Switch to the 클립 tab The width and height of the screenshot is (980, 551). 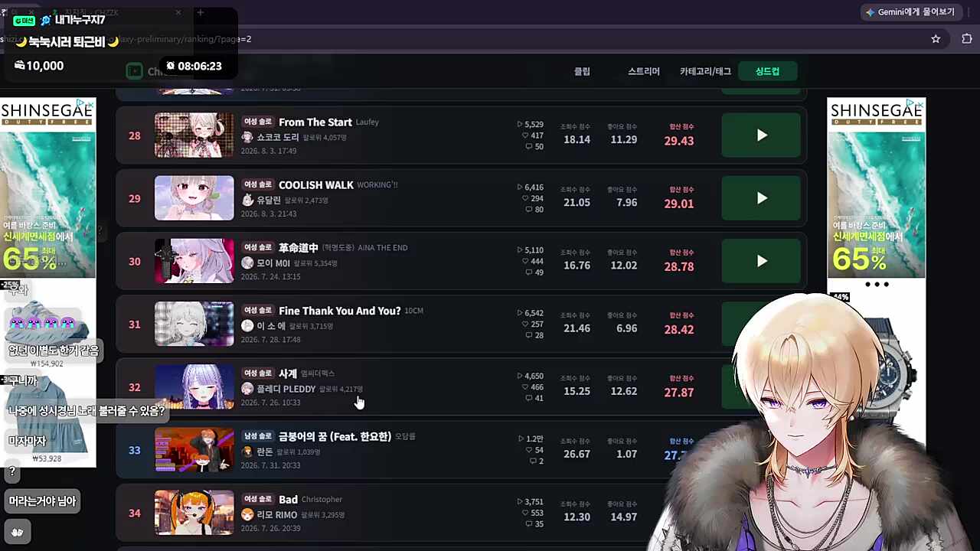(x=582, y=71)
